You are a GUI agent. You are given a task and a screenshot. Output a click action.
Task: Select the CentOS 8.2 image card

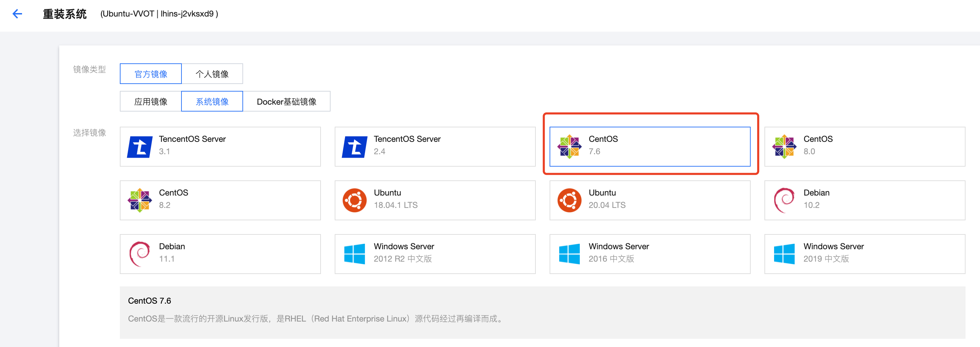220,200
